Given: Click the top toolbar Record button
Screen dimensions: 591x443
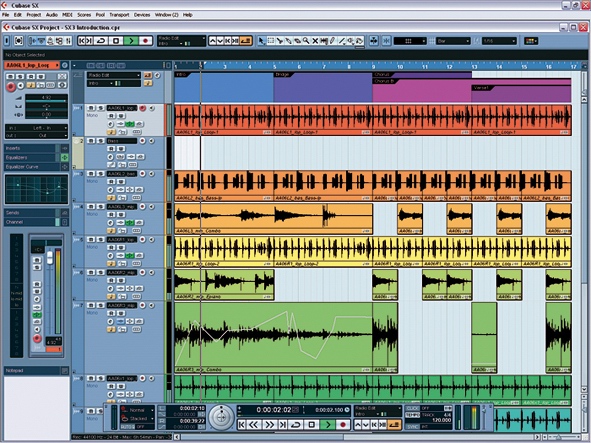Looking at the screenshot, I should coord(145,41).
